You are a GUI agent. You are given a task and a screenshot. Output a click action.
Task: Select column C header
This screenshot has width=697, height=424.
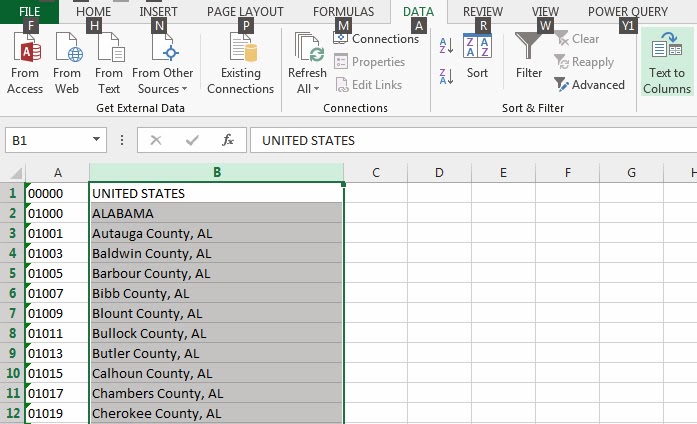(375, 173)
